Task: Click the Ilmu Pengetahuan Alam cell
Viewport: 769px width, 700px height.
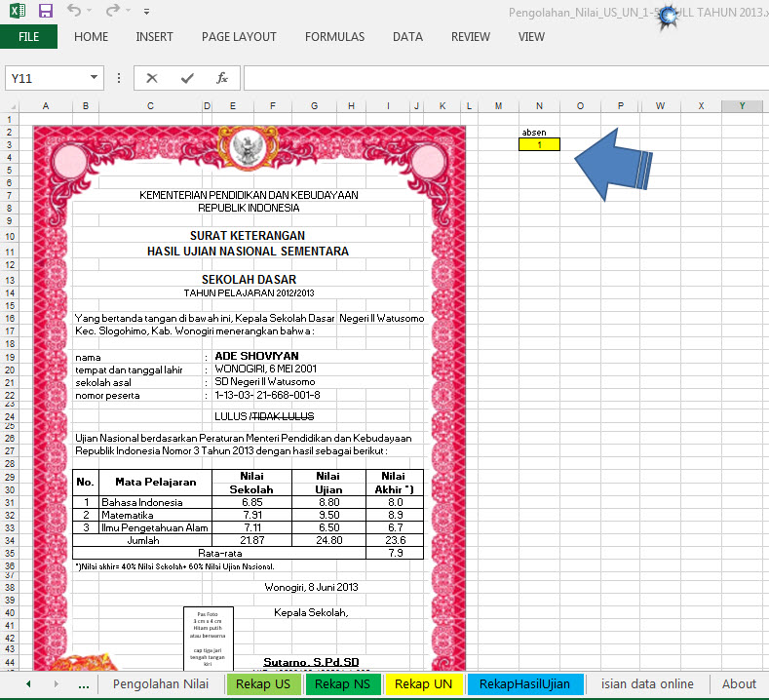Action: (156, 527)
